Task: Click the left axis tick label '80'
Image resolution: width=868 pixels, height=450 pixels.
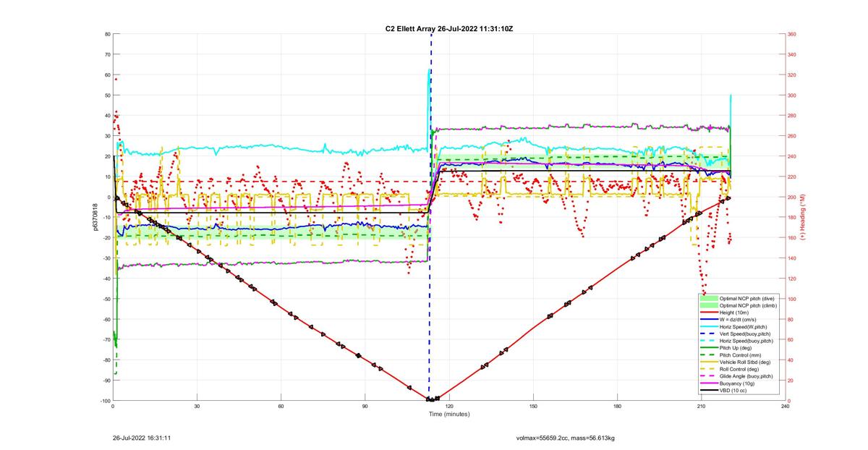Action: click(107, 34)
